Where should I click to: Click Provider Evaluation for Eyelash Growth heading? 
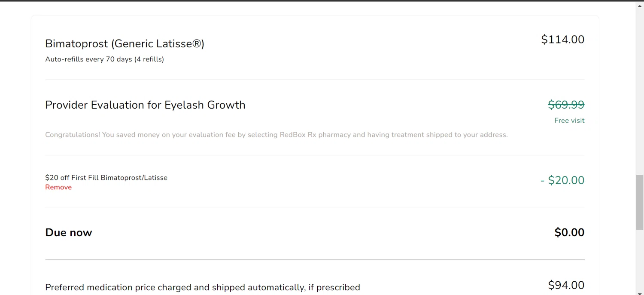[x=145, y=105]
